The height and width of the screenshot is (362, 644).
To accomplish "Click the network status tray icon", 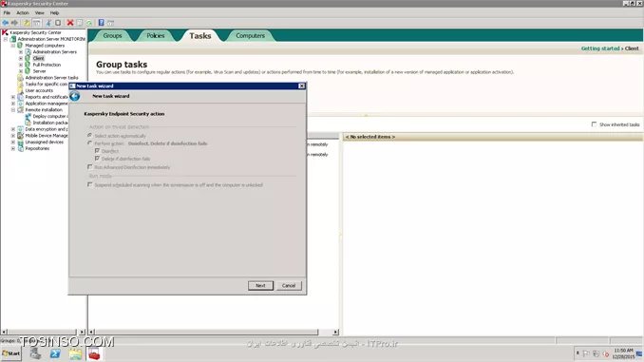I will (596, 353).
